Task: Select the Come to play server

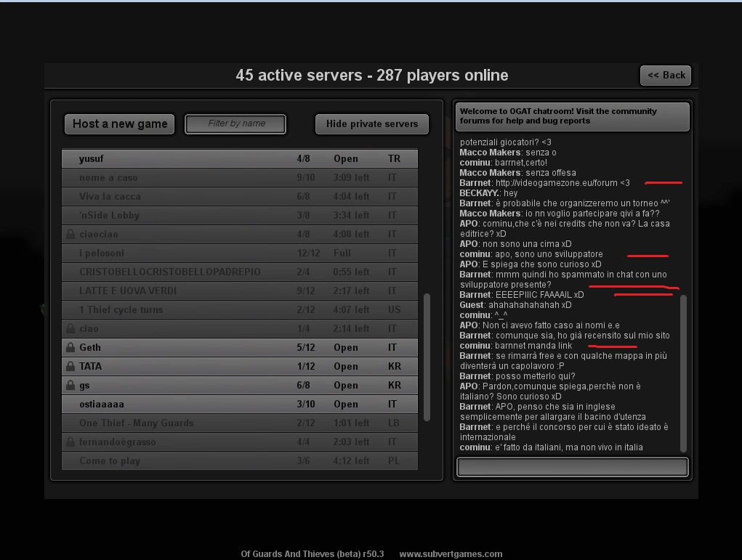Action: [240, 460]
